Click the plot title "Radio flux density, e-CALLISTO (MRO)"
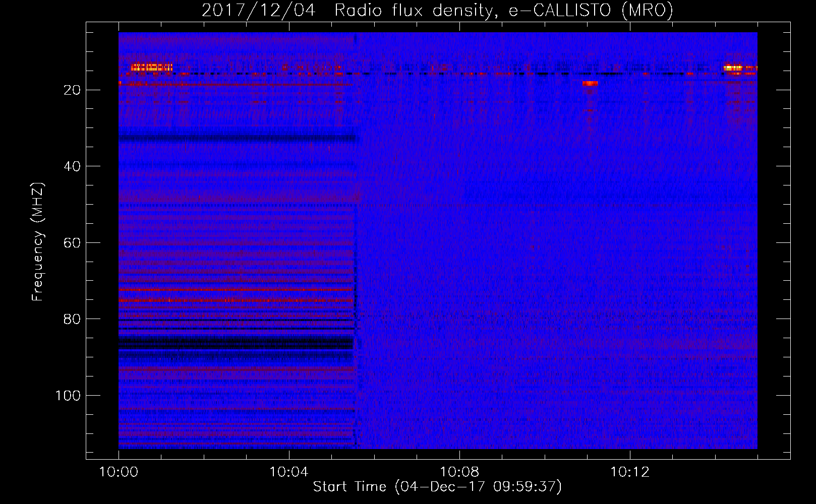The width and height of the screenshot is (816, 504). click(x=503, y=10)
